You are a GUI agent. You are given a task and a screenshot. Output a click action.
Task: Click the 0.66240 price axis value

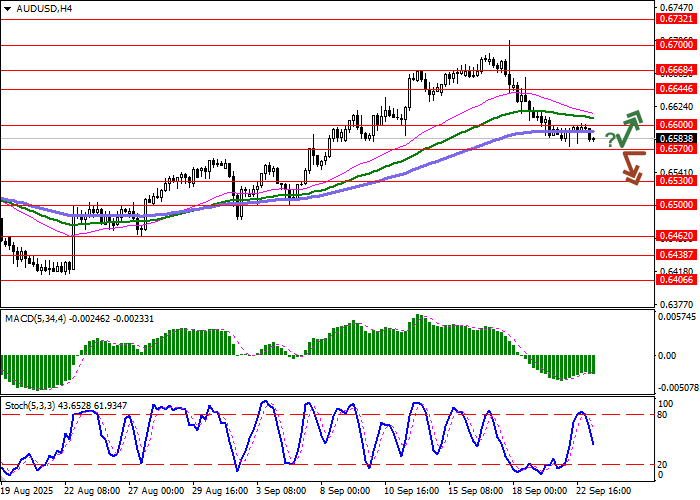pos(677,107)
